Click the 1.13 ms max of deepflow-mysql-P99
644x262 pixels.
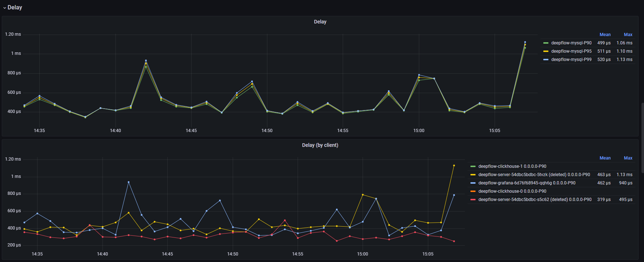[625, 60]
